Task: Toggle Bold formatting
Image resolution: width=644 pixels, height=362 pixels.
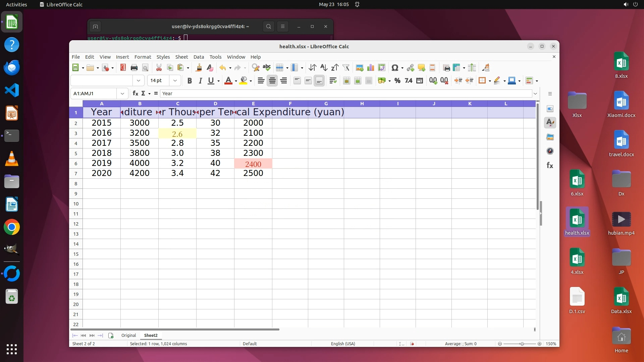Action: click(190, 81)
